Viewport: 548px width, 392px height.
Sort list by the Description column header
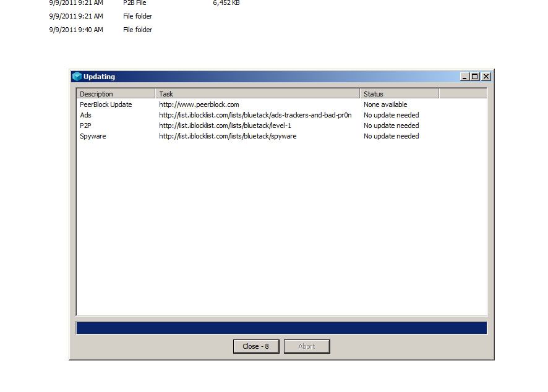(116, 94)
